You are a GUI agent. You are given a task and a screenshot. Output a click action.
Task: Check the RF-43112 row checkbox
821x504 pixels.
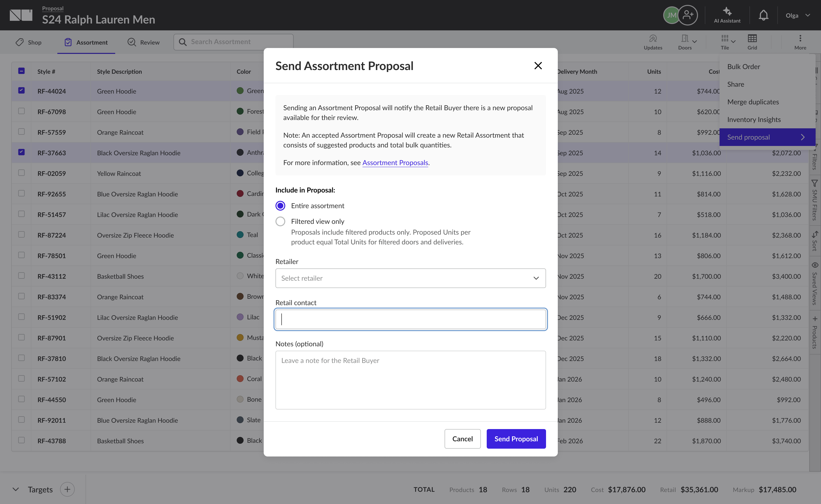pyautogui.click(x=21, y=276)
